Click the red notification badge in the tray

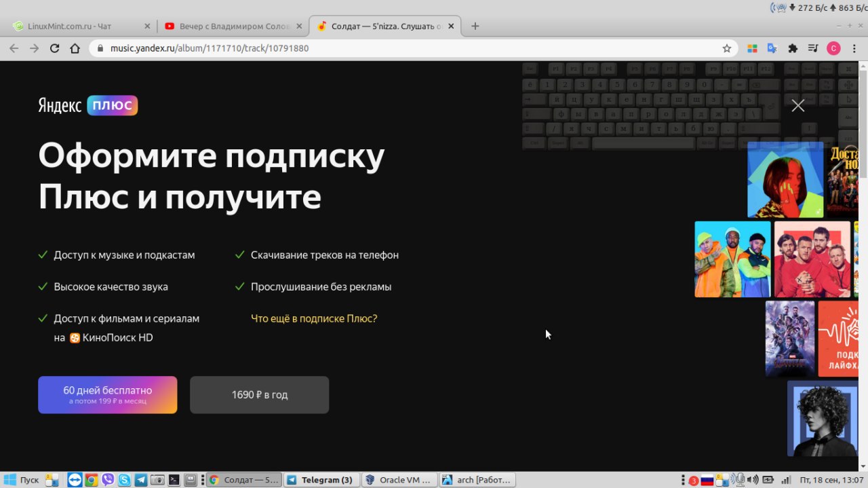[x=694, y=481]
